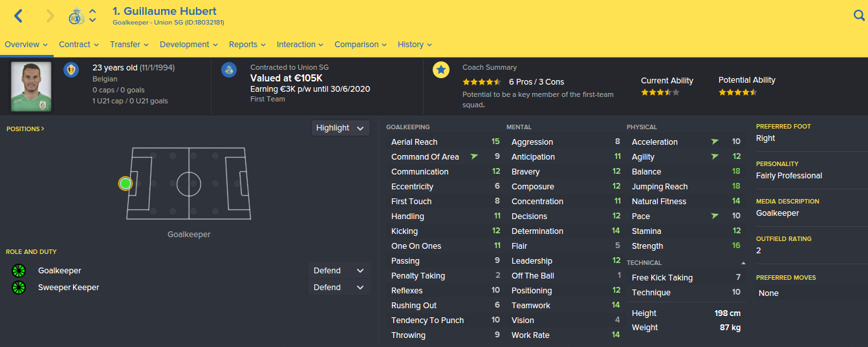Open the Transfer menu
The image size is (868, 347).
[129, 45]
